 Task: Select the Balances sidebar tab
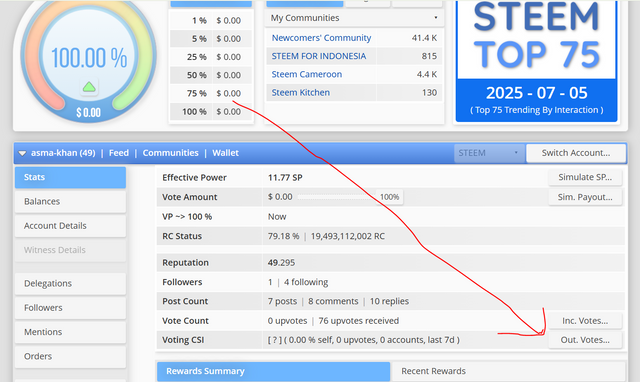[x=70, y=202]
